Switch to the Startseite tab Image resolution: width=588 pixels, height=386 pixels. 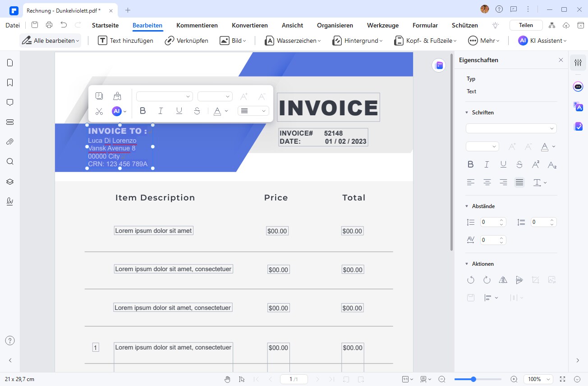coord(105,25)
